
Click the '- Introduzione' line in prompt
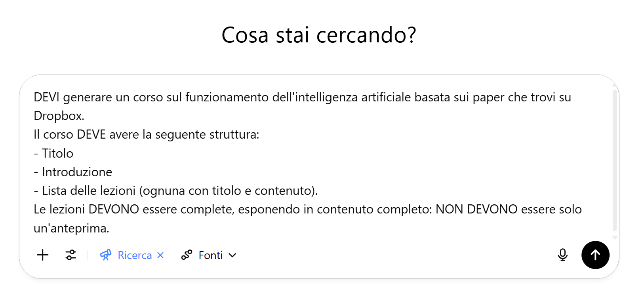73,172
